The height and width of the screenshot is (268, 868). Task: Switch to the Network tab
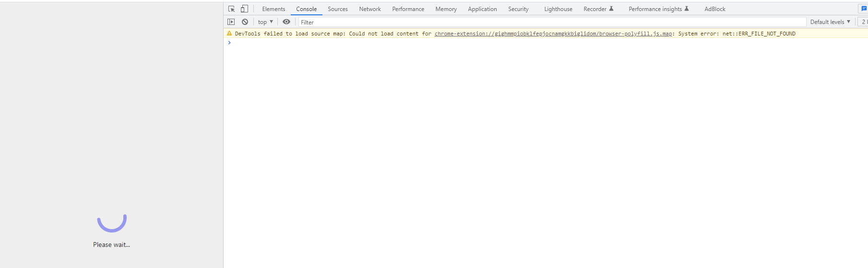(x=370, y=9)
